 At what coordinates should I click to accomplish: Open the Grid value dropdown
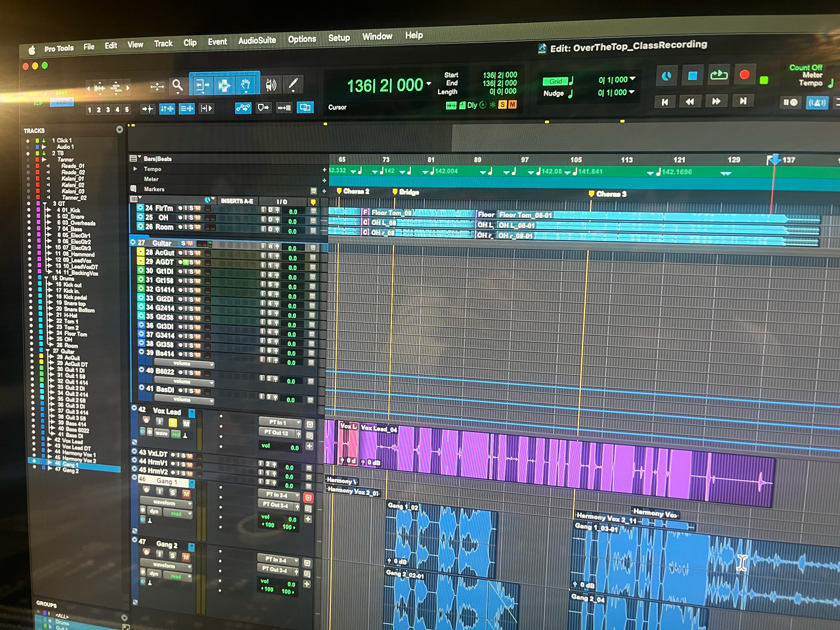633,79
